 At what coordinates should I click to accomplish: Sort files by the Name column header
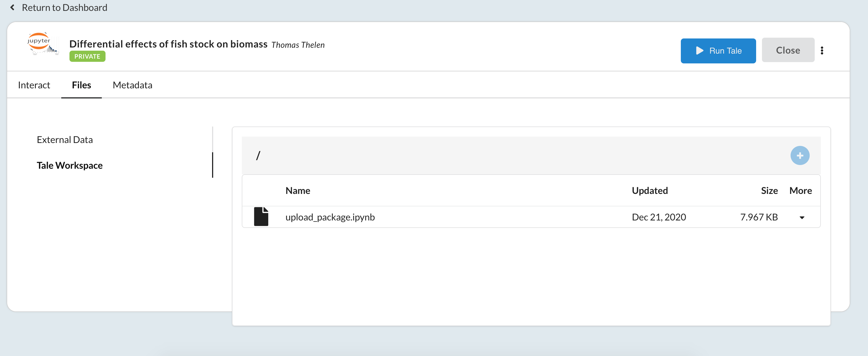tap(297, 190)
